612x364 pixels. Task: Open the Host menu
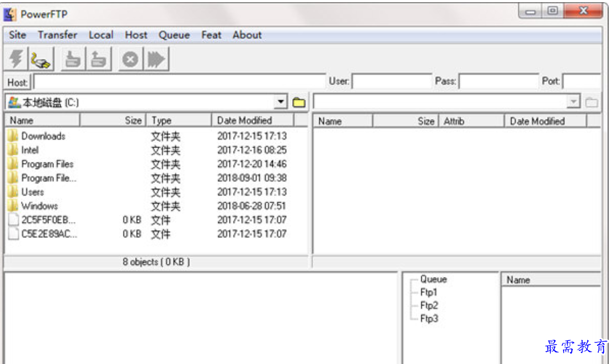pos(136,35)
